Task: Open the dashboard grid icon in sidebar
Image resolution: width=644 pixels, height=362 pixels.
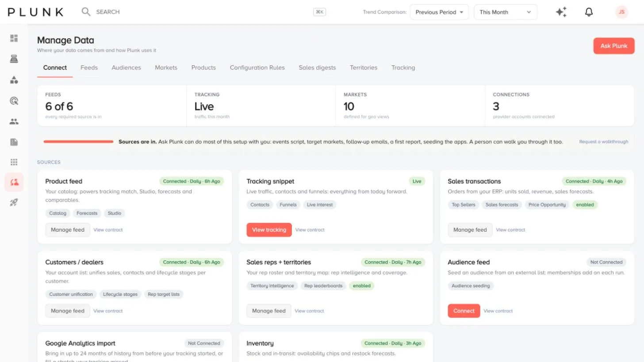Action: tap(14, 38)
